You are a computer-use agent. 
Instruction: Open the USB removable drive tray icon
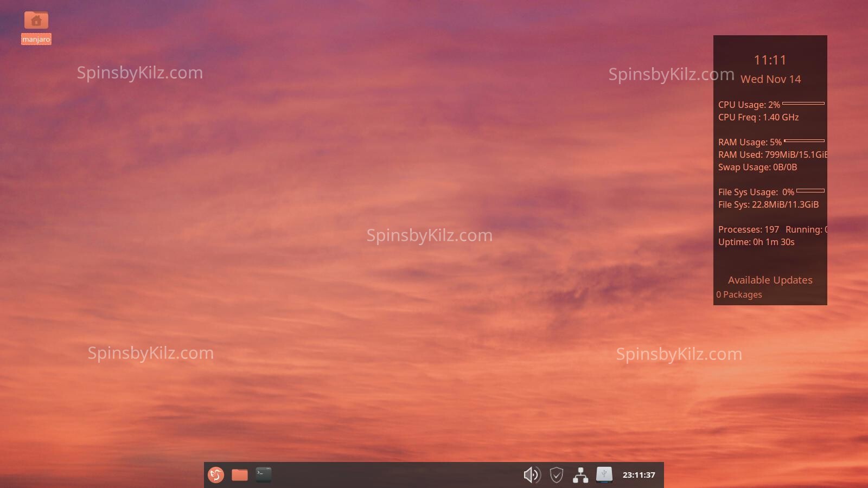click(604, 474)
